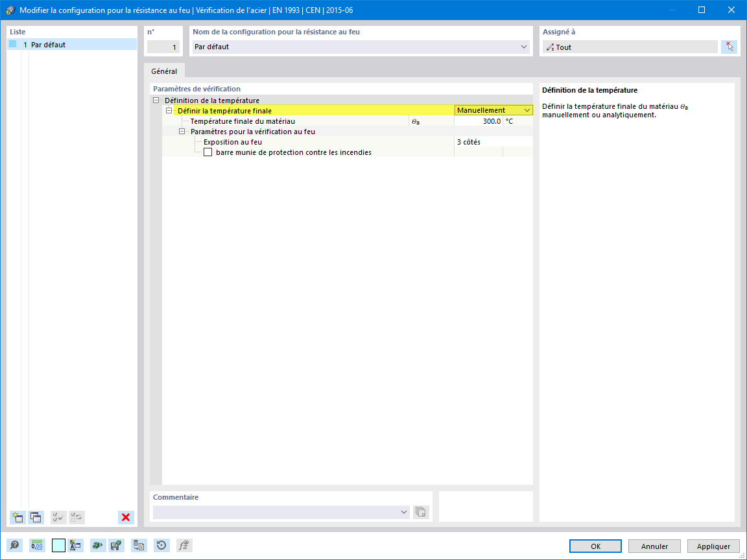The width and height of the screenshot is (747, 560).
Task: Click the Paramètres de vérification header
Action: coord(196,89)
